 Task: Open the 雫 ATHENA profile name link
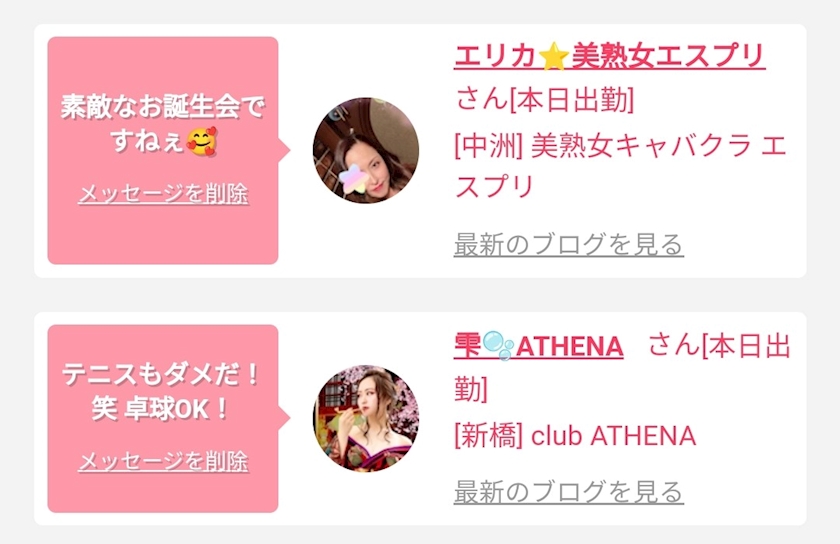tap(538, 346)
